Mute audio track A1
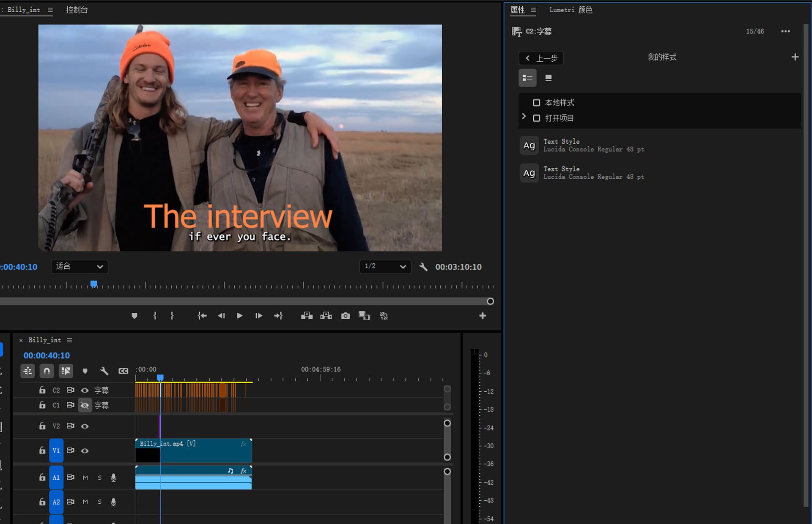This screenshot has width=812, height=524. (x=85, y=478)
